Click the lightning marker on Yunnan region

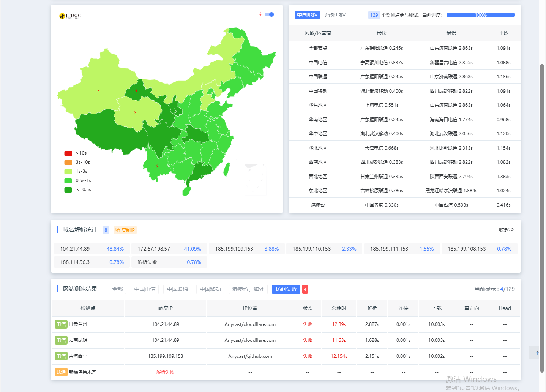(x=158, y=166)
